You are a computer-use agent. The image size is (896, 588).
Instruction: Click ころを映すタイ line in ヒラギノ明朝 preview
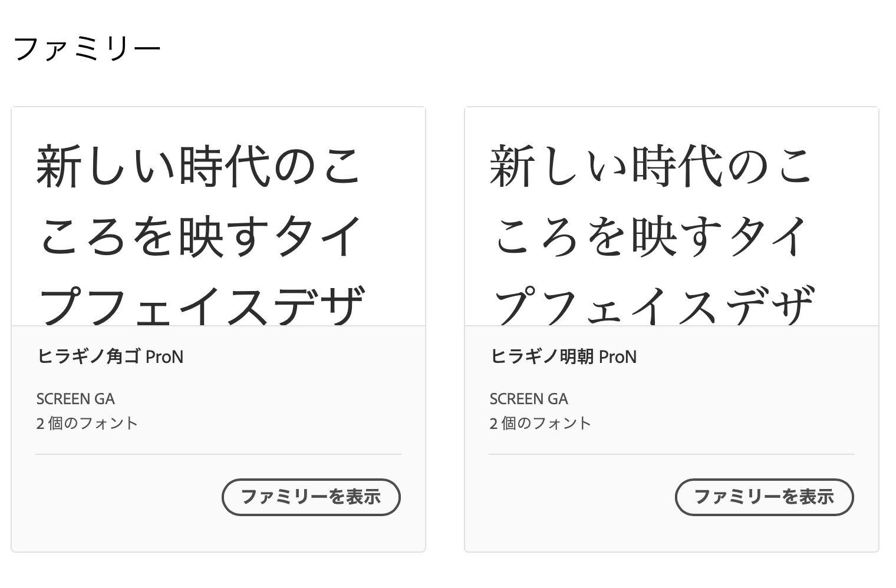tap(651, 236)
